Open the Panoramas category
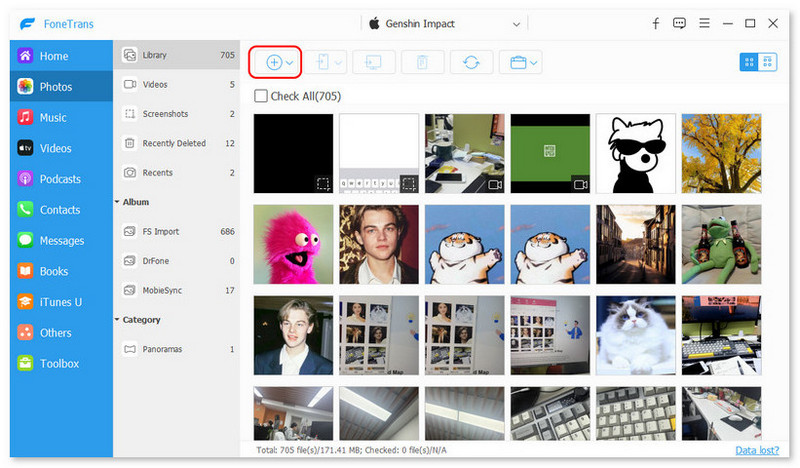Viewport: 800px width, 468px height. click(177, 349)
